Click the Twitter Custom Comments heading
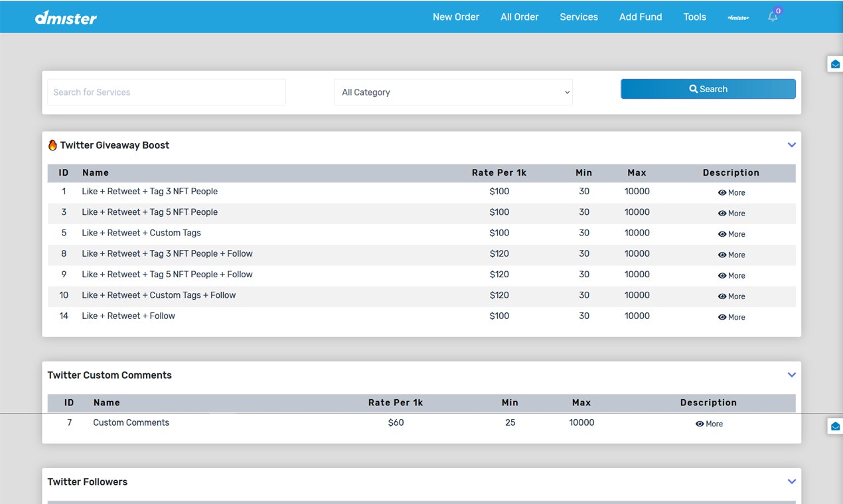 110,375
